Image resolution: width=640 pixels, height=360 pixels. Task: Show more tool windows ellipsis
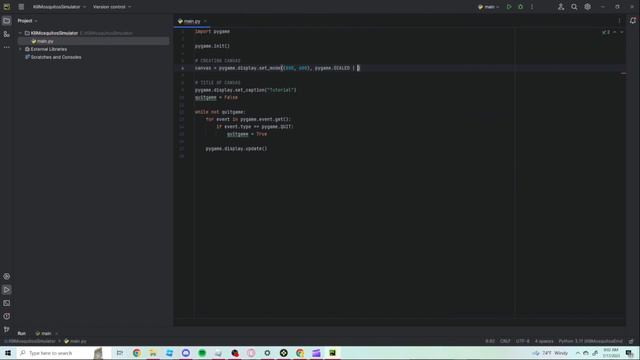7,47
